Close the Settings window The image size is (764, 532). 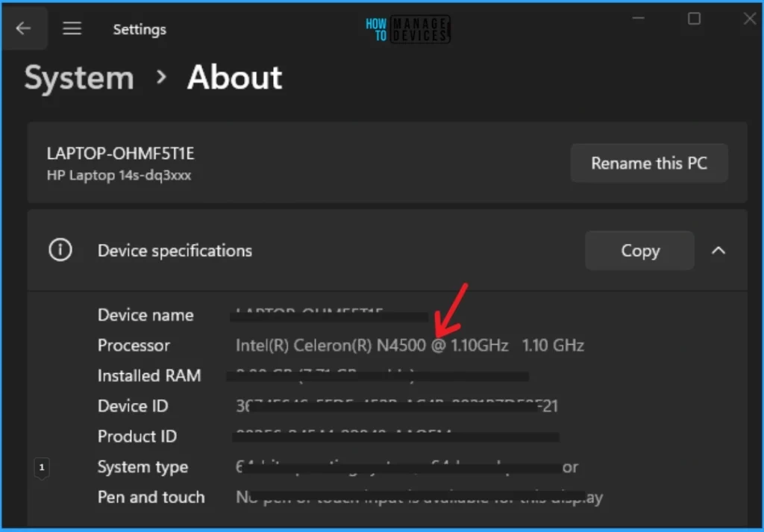tap(750, 19)
